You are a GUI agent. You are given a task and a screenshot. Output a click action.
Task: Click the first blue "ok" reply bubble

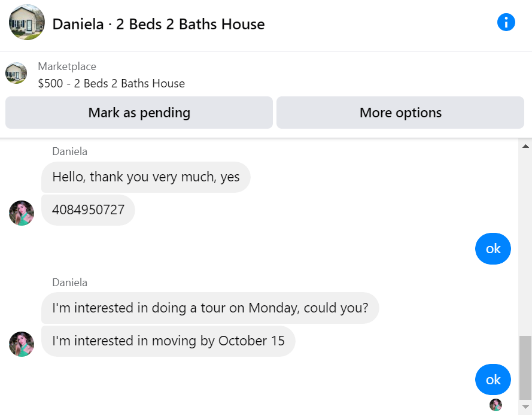[493, 249]
